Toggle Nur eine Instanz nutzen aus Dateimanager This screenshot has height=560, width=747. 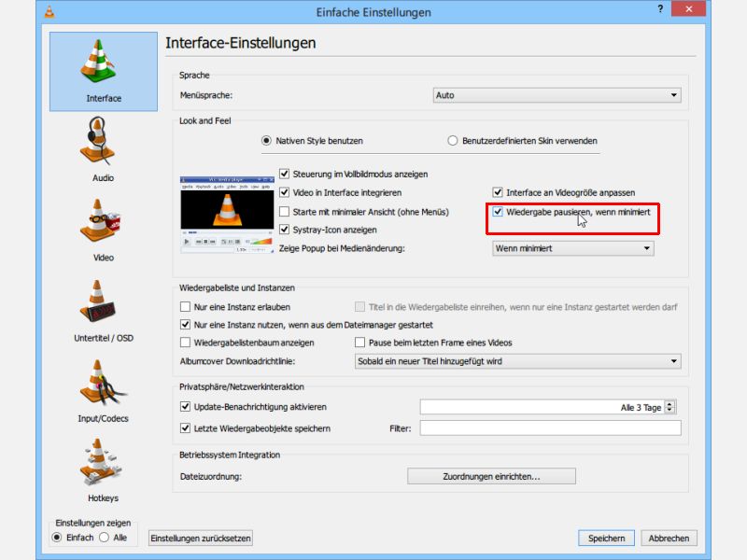point(307,325)
